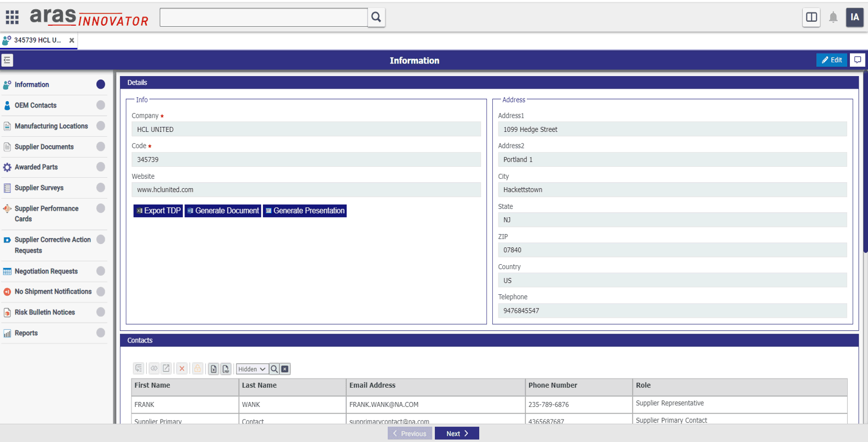Click the Risk Bulletin Notices status circle
The height and width of the screenshot is (442, 868).
click(101, 312)
